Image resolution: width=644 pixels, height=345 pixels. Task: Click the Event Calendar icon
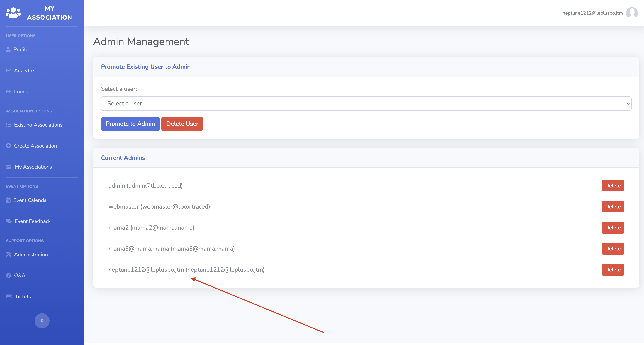[x=8, y=200]
